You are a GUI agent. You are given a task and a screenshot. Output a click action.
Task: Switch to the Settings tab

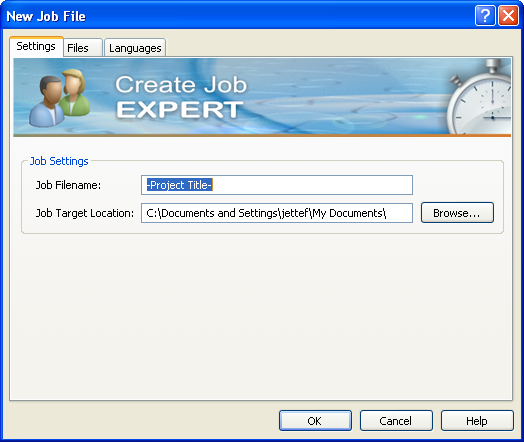click(36, 46)
